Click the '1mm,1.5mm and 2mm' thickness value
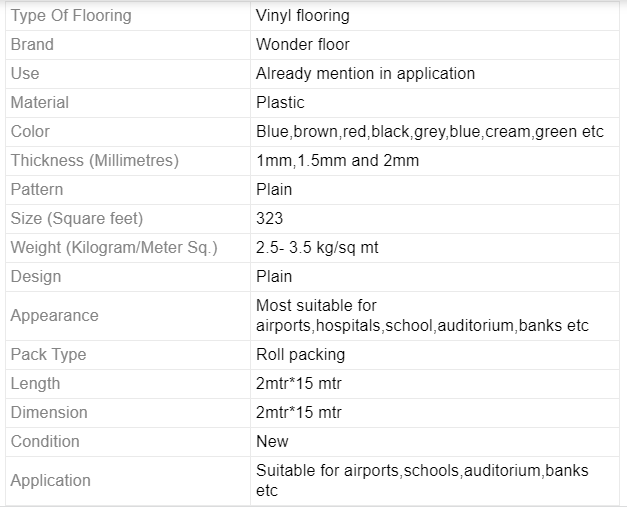Image resolution: width=627 pixels, height=510 pixels. pyautogui.click(x=337, y=161)
